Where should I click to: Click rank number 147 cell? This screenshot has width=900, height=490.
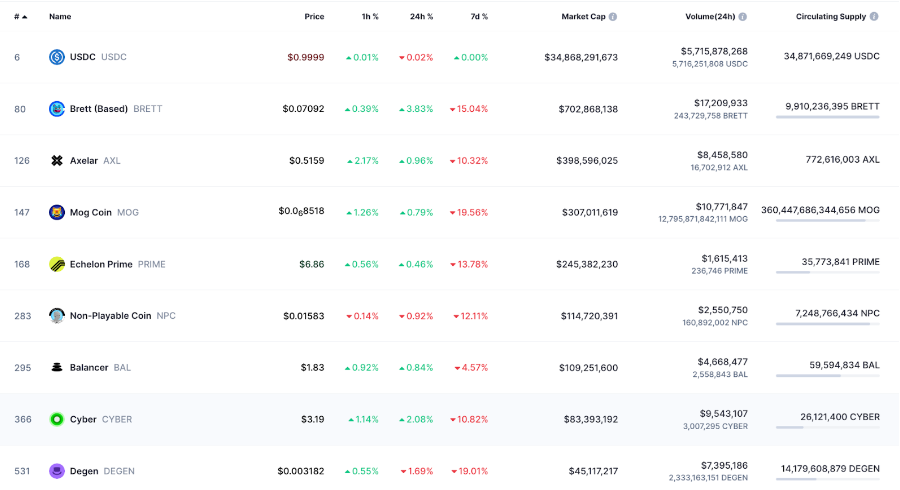click(x=22, y=212)
